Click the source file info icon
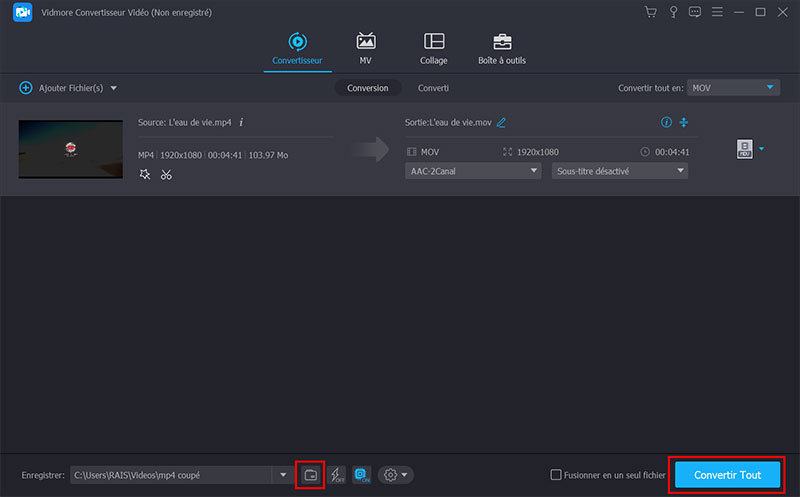The width and height of the screenshot is (800, 497). click(241, 122)
